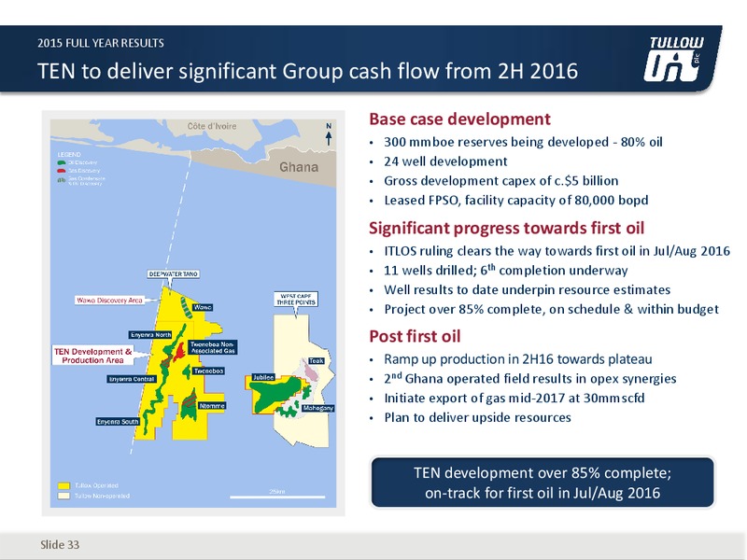
Task: Click the 'Enyenra Central' field label
Action: [132, 379]
